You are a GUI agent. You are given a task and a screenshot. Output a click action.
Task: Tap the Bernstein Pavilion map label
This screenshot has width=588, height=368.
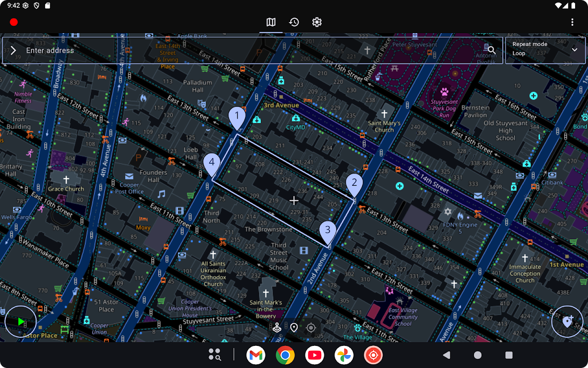(475, 111)
